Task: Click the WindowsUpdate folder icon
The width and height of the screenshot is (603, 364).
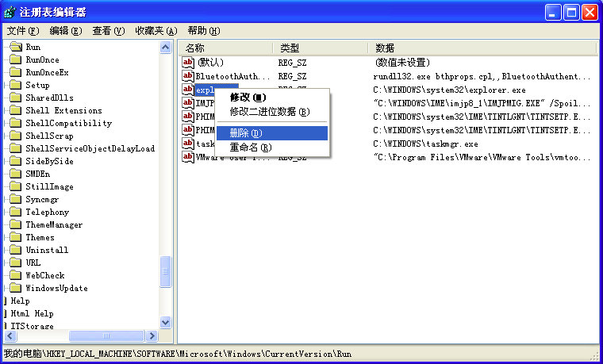Action: click(16, 288)
